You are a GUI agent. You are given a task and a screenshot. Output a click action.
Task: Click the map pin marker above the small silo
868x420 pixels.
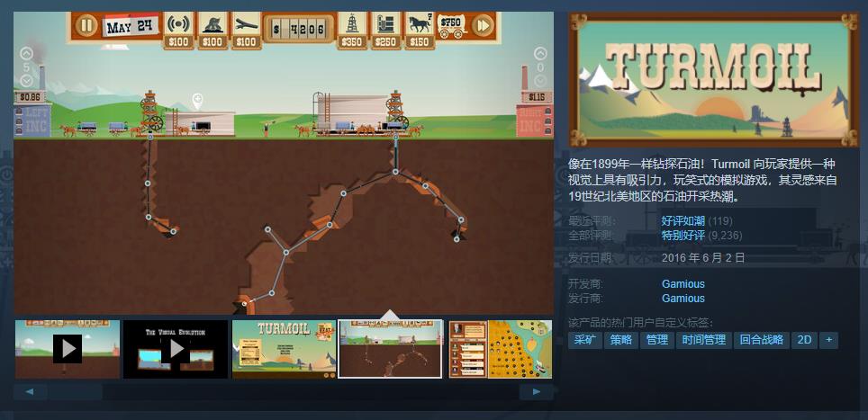coord(197,101)
